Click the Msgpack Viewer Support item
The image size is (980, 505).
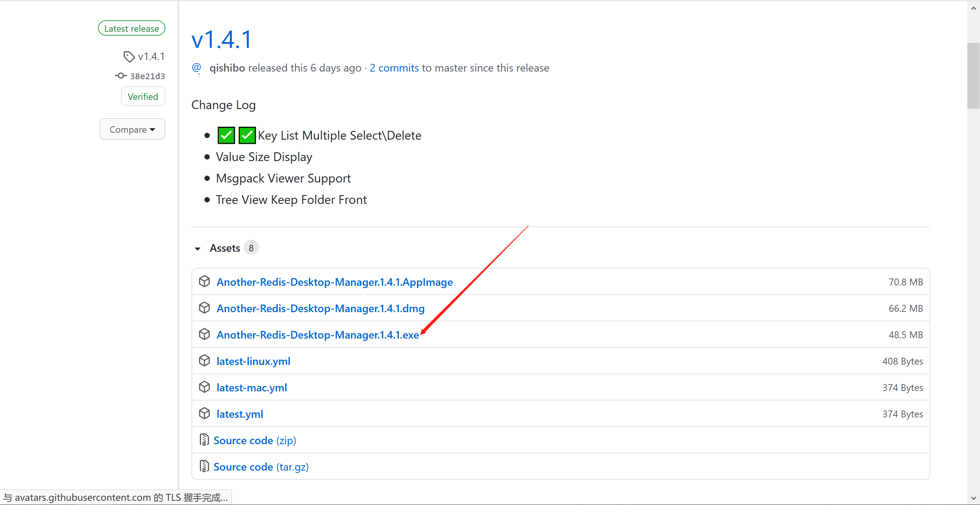click(x=283, y=178)
